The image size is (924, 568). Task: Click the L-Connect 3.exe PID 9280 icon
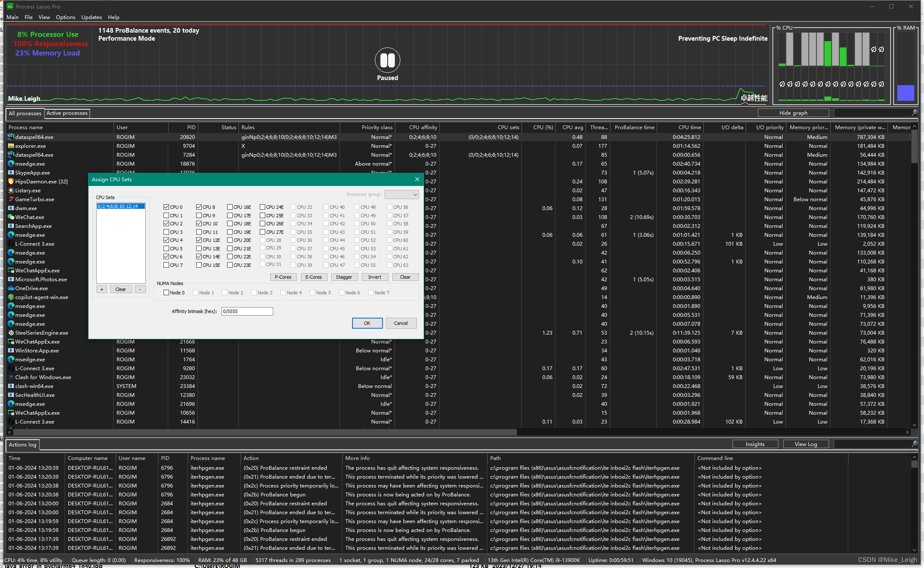11,368
